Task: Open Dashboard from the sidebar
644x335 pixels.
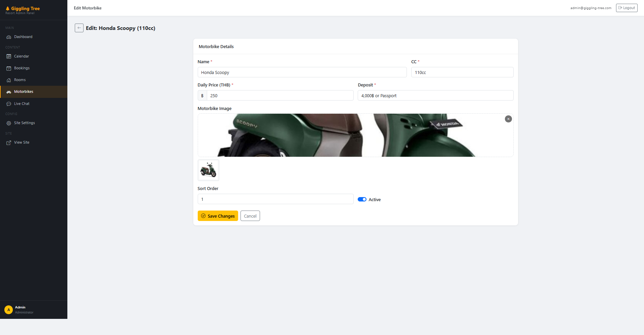Action: (34, 37)
